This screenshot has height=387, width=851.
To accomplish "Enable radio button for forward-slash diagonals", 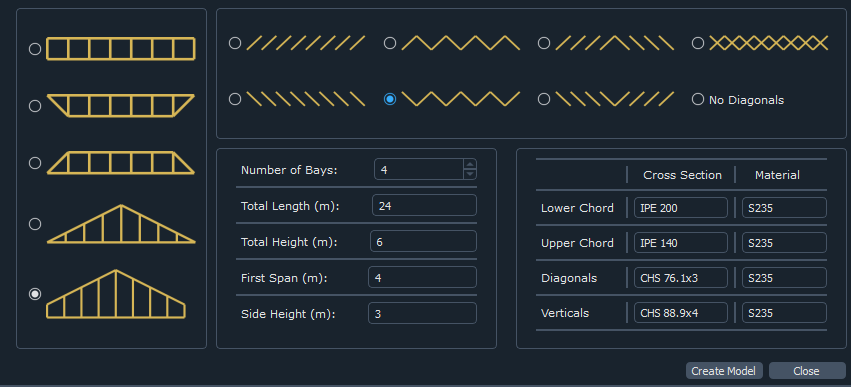I will pyautogui.click(x=235, y=43).
